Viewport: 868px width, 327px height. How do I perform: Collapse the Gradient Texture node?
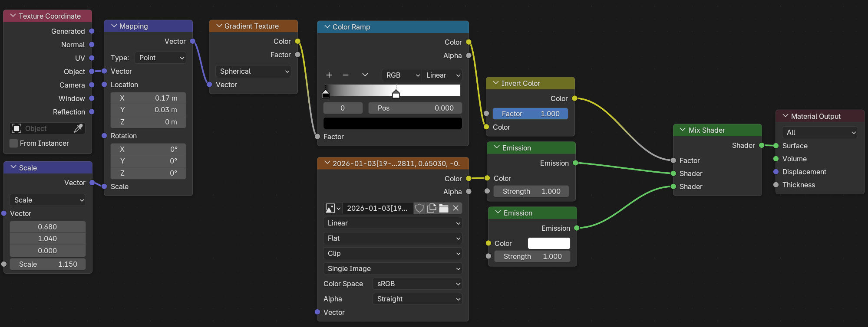coord(219,26)
